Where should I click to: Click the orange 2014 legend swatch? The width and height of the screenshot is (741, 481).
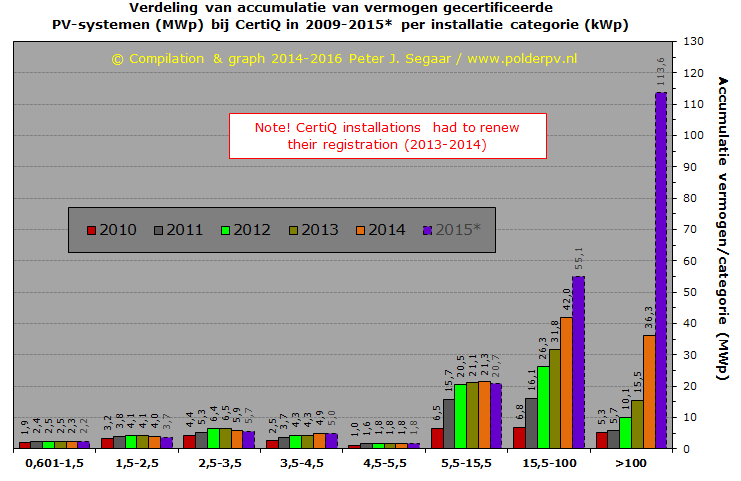coord(361,230)
